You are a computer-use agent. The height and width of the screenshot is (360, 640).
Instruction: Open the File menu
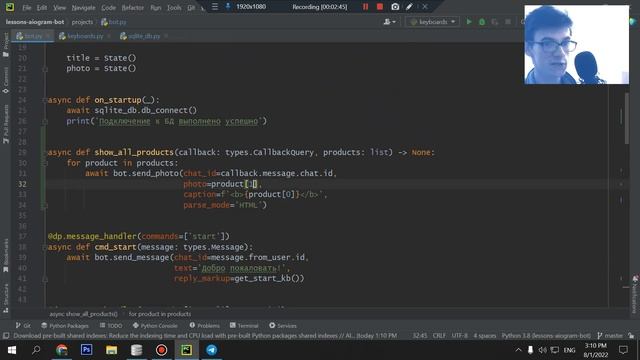pyautogui.click(x=27, y=7)
